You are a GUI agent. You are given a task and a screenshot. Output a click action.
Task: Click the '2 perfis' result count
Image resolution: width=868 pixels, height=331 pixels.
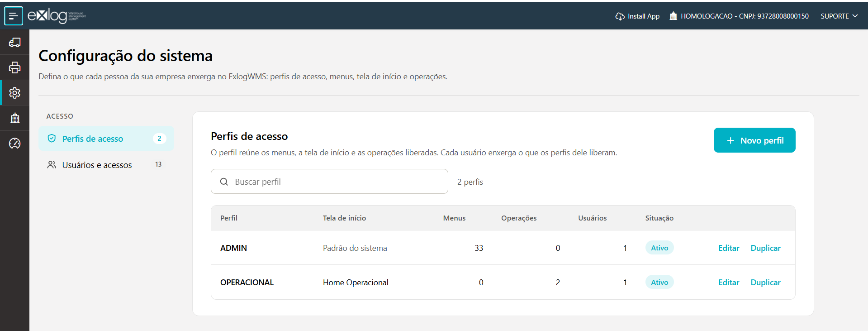click(x=470, y=182)
